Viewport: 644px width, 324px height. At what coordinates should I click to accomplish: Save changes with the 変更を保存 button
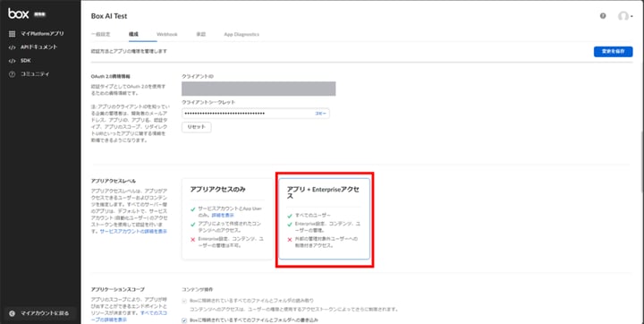point(613,51)
